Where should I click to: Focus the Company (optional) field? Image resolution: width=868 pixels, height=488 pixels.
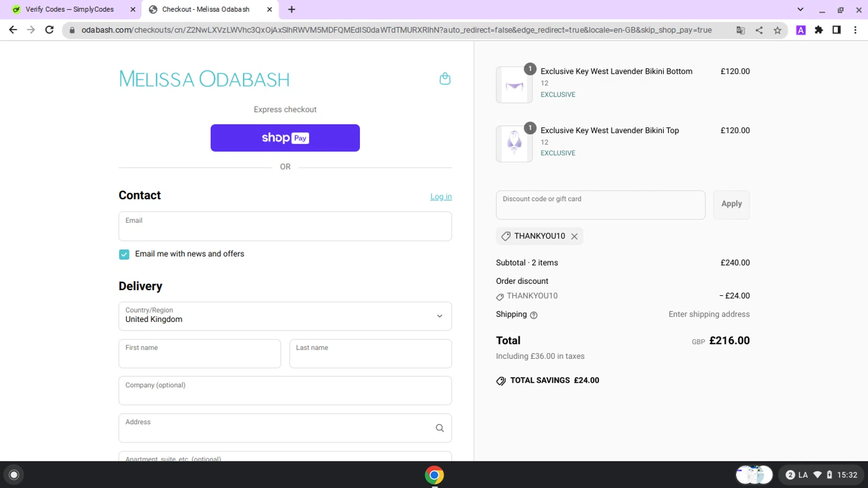285,391
